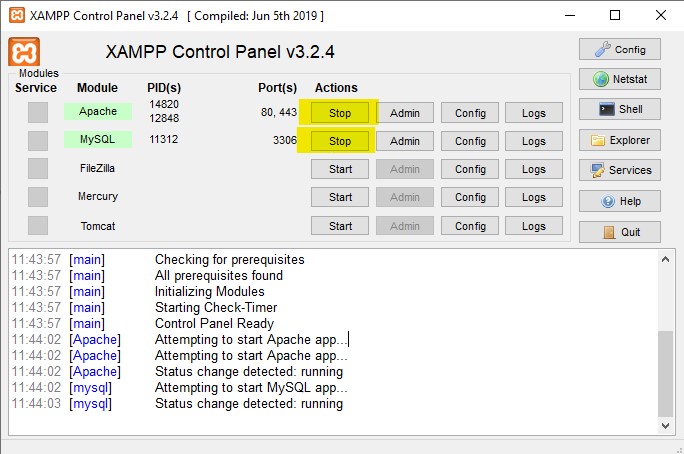Screen dimensions: 684x454
Task: Click the MySQL PID 11312 value
Action: (164, 139)
